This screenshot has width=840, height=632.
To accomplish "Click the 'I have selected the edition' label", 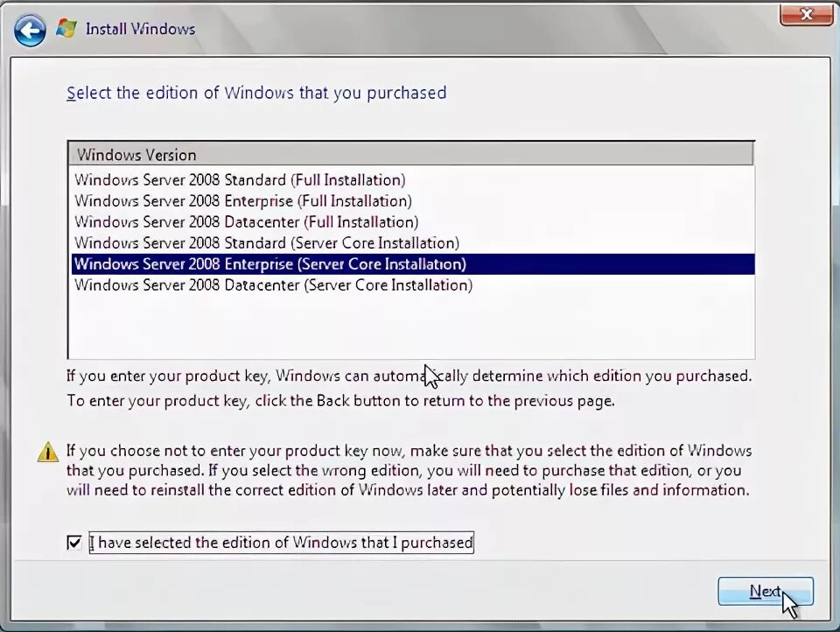I will (x=281, y=543).
